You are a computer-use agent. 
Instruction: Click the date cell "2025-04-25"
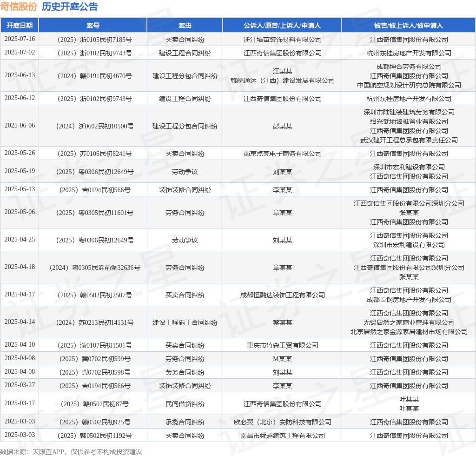click(x=20, y=239)
